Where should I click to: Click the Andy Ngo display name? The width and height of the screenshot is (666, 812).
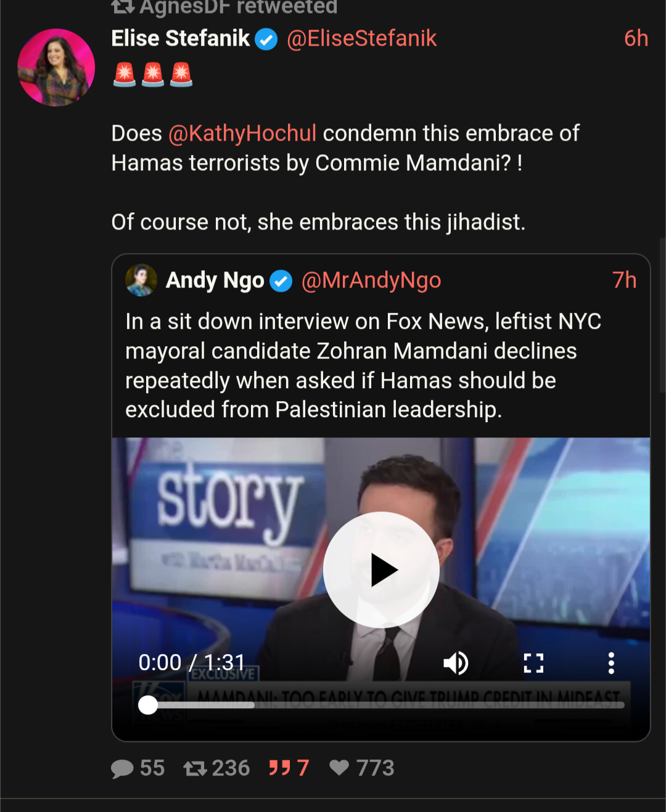pos(215,280)
